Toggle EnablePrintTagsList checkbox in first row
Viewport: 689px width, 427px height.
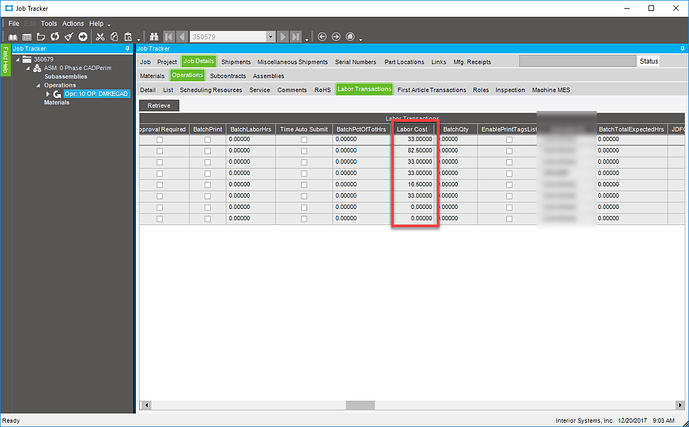(x=509, y=140)
